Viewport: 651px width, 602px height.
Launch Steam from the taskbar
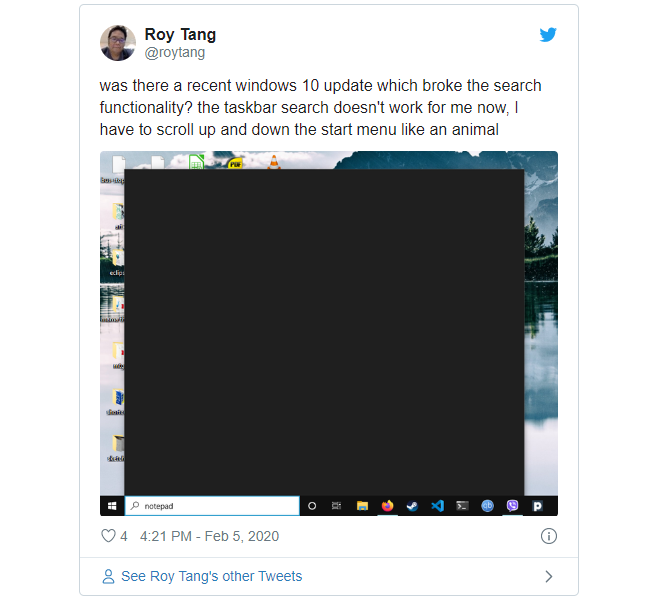[412, 506]
